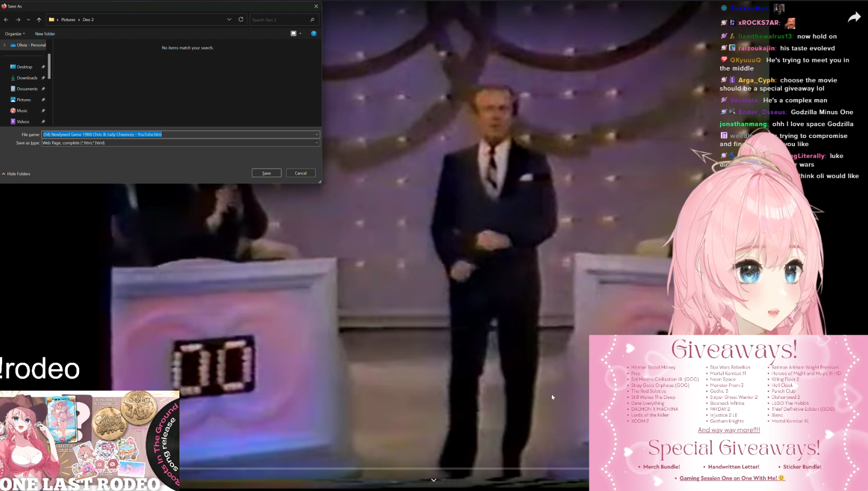Click the down chevron below the video

click(434, 480)
